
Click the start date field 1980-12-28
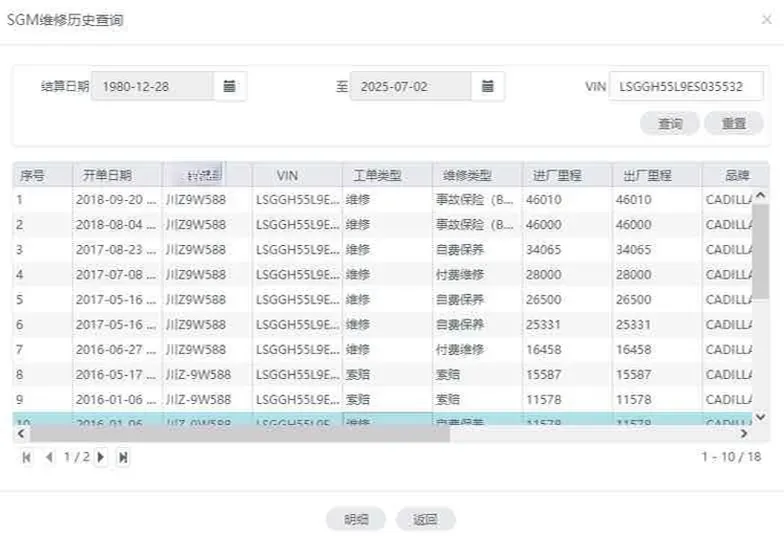(152, 86)
